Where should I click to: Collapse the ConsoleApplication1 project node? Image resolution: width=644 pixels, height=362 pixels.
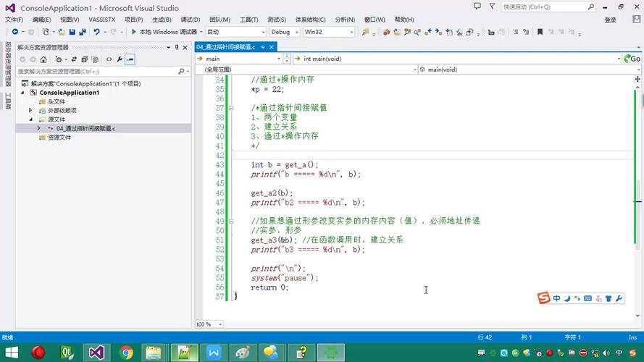click(x=22, y=93)
